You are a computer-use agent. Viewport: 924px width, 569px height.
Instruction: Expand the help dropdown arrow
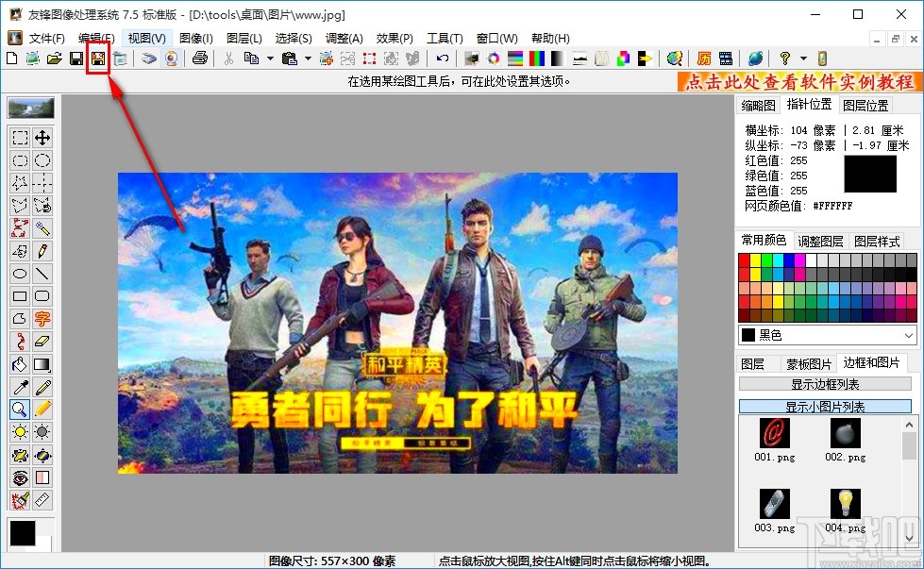pyautogui.click(x=803, y=59)
